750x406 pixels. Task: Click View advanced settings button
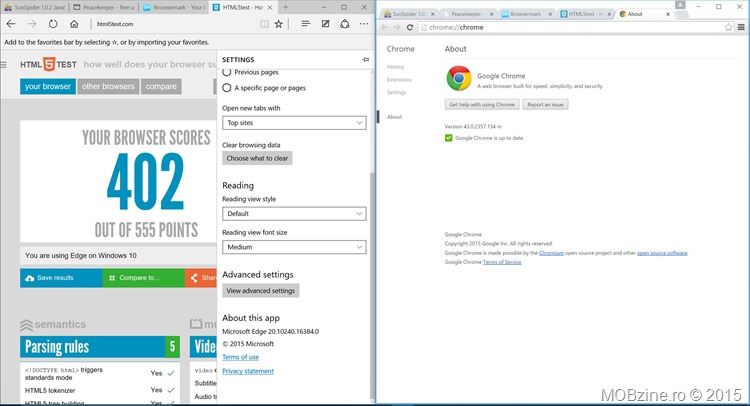point(261,291)
